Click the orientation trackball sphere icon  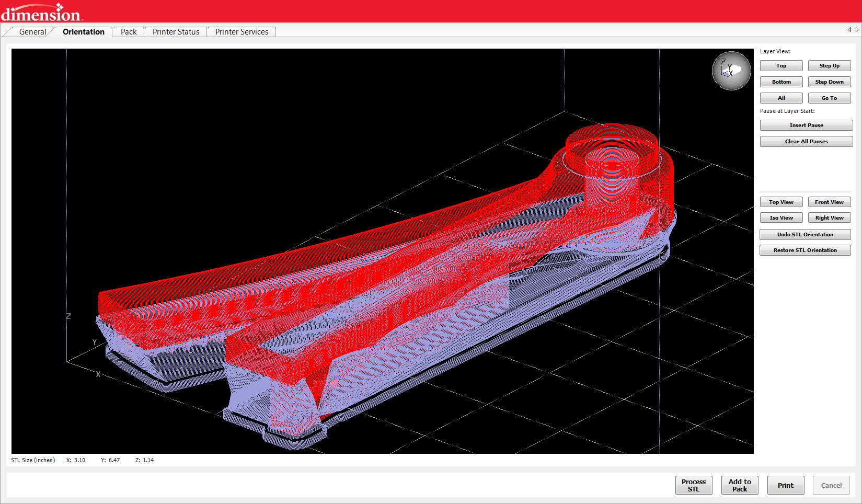click(x=731, y=71)
